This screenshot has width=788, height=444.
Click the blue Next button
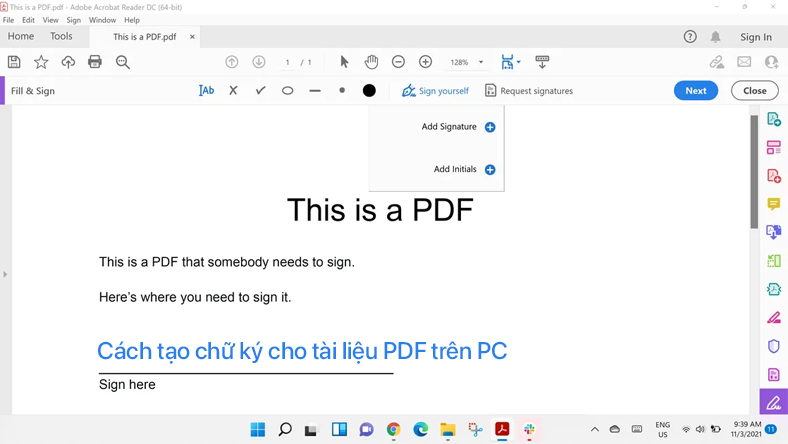[696, 91]
